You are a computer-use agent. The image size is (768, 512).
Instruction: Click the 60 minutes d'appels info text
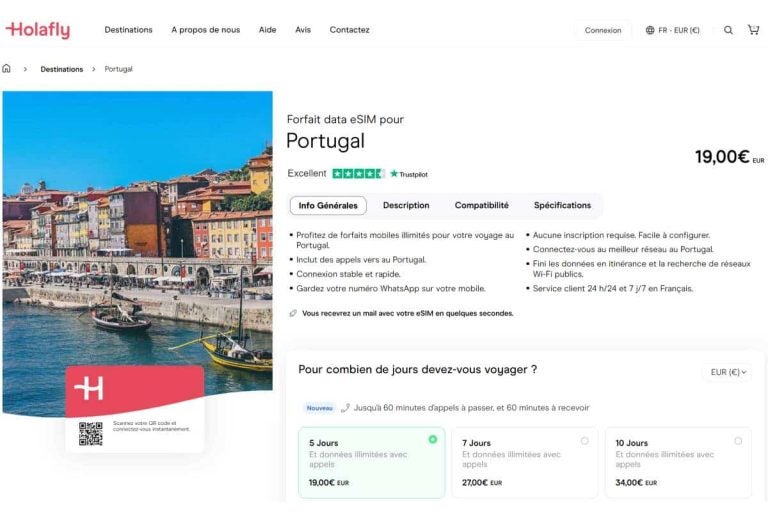[471, 408]
